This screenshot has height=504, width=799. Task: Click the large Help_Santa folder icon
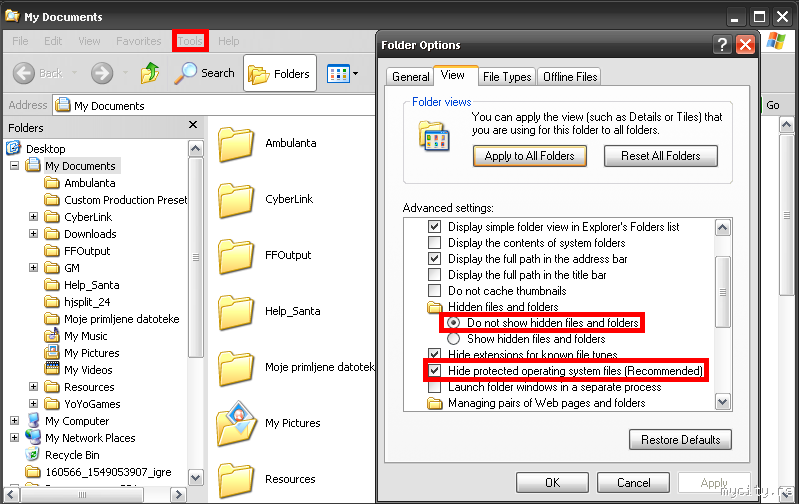click(x=235, y=312)
